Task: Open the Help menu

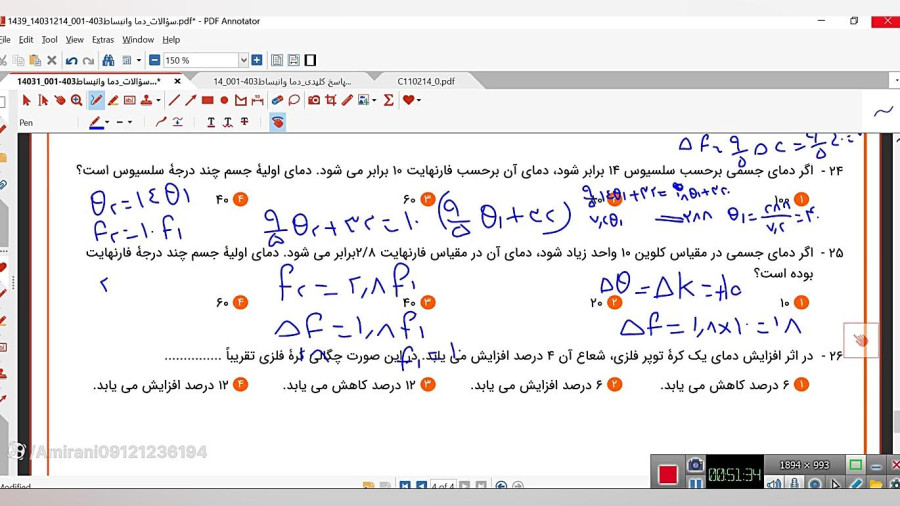Action: 171,40
